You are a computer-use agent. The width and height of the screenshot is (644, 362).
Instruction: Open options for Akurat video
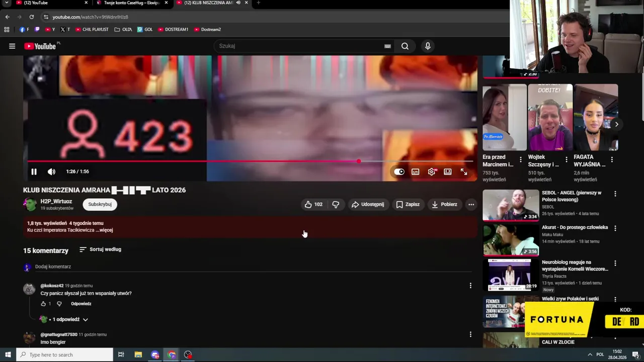point(615,228)
